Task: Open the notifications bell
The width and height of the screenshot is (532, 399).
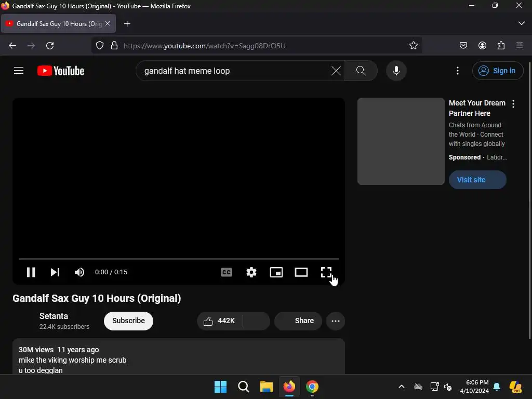Action: 497,387
